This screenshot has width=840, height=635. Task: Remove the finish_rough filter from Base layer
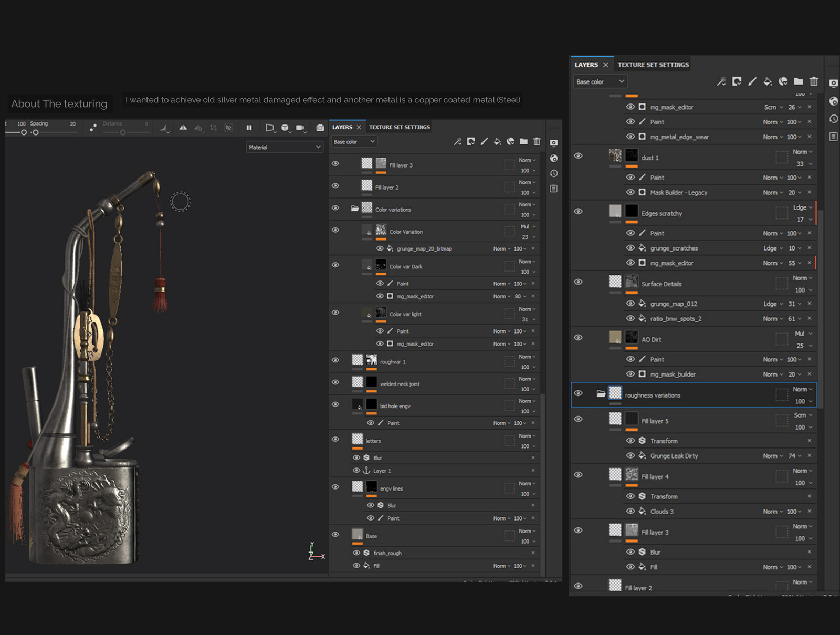click(x=533, y=553)
